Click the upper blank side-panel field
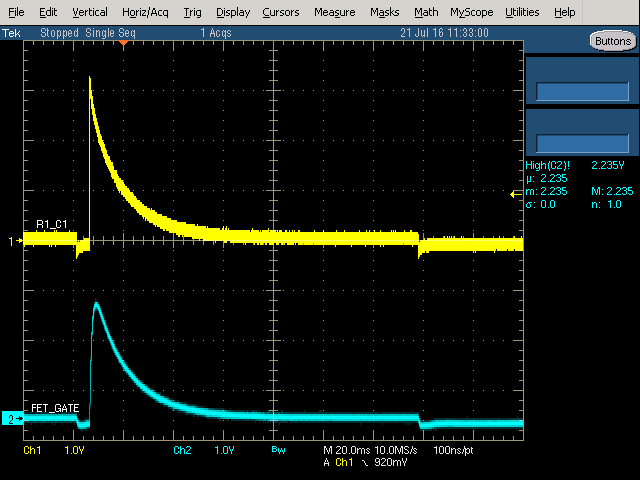The width and height of the screenshot is (640, 480). click(x=582, y=91)
